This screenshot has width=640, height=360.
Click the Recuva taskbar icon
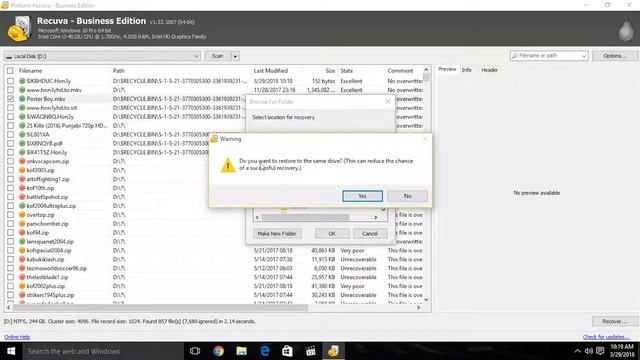(x=333, y=351)
